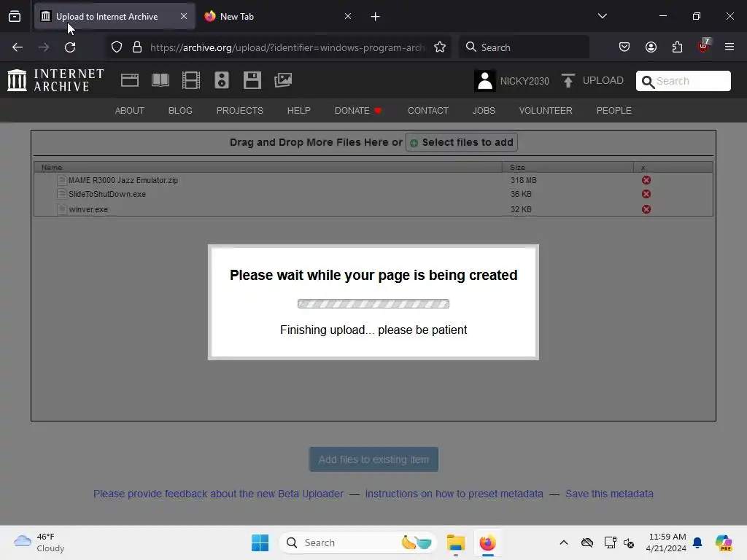
Task: Open the Texts book icon
Action: pos(160,80)
